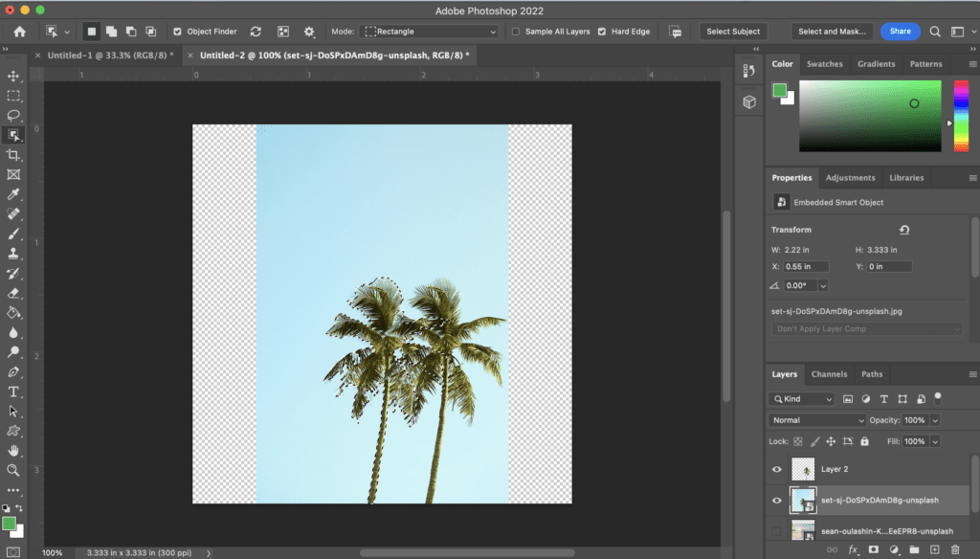Select the Move tool
The height and width of the screenshot is (559, 980).
(13, 76)
